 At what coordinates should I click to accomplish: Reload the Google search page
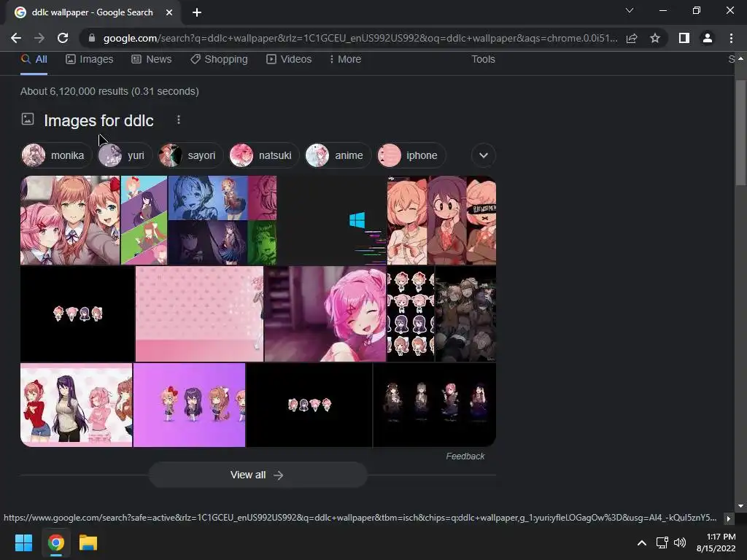(x=63, y=38)
